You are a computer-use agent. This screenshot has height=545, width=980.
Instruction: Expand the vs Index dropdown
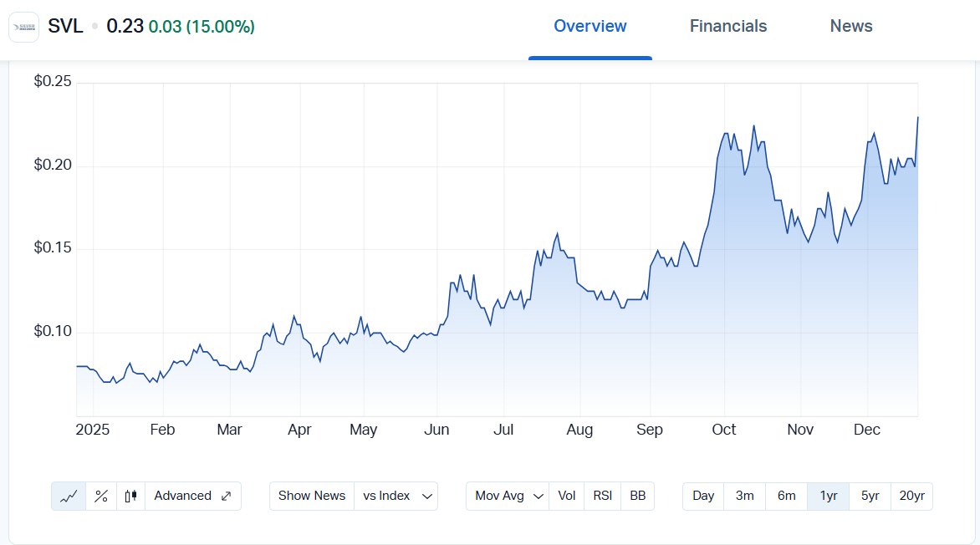[396, 496]
